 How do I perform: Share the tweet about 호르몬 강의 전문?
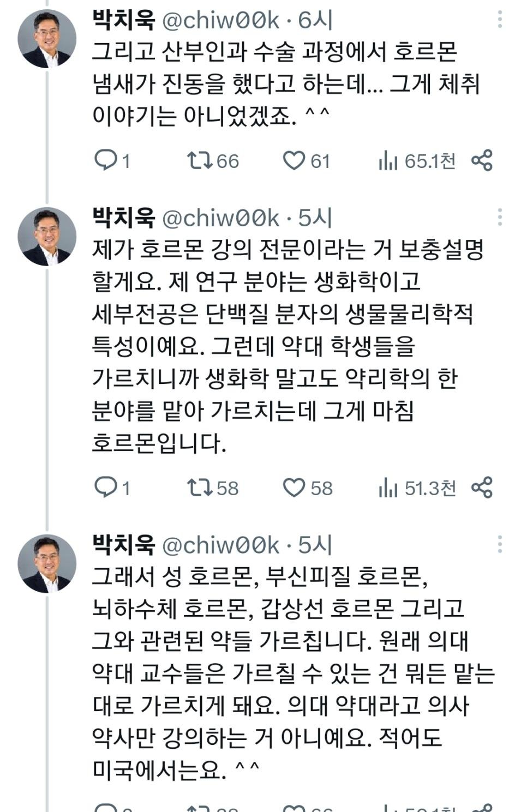coord(482,487)
